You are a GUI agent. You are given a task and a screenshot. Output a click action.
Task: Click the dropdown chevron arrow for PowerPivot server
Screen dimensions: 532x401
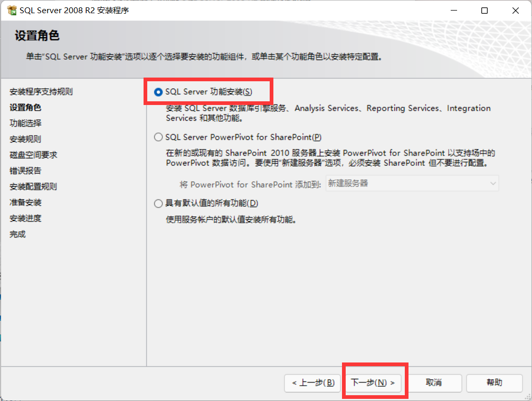point(492,184)
